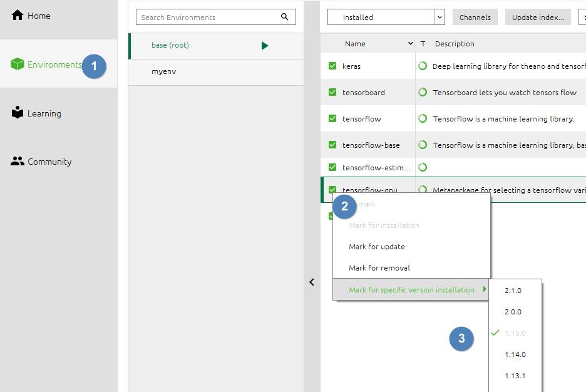Click the Community people icon
The height and width of the screenshot is (392, 586).
click(18, 161)
